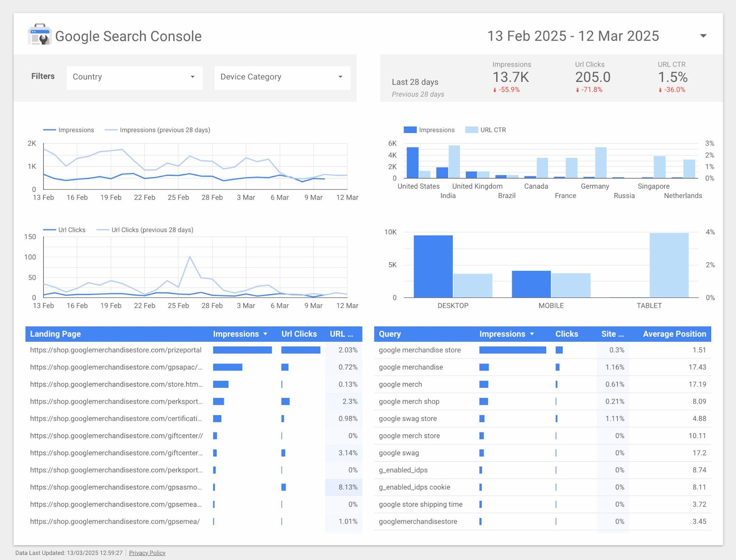
Task: Toggle the Url Clicks previous 28 days legend
Action: pos(144,230)
